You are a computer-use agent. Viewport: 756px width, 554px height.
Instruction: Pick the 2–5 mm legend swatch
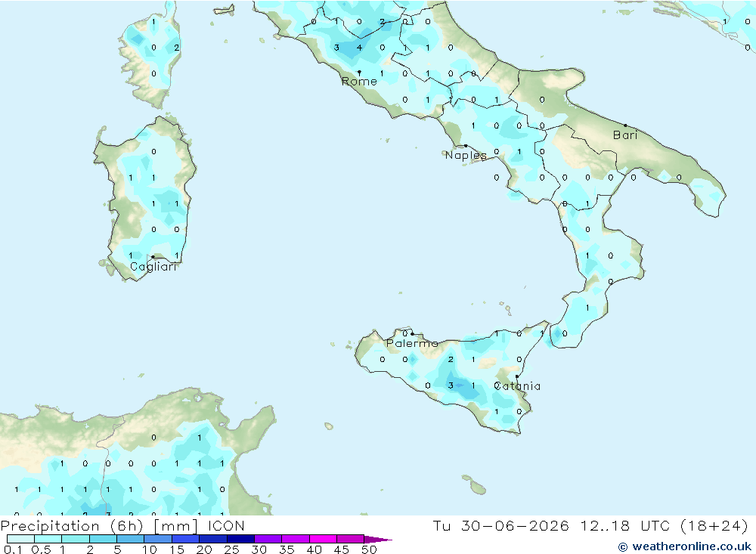pyautogui.click(x=103, y=539)
